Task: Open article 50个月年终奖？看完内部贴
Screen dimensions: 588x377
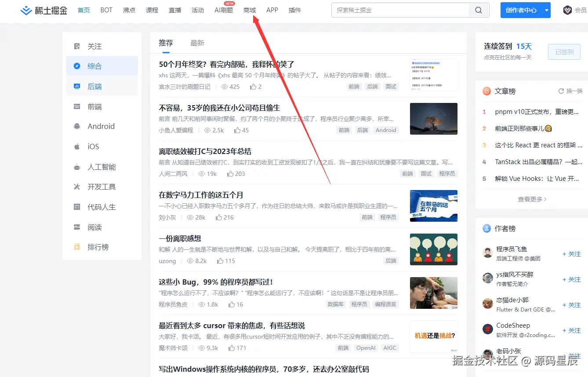Action: point(227,64)
